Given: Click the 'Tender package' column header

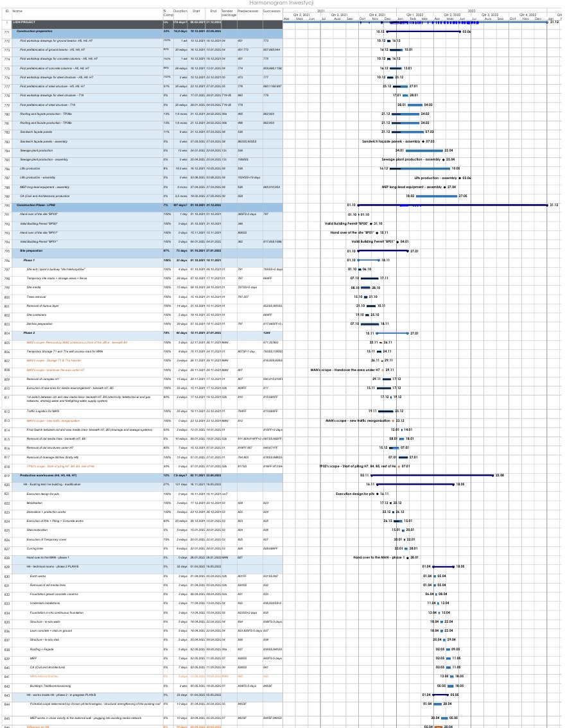Looking at the screenshot, I should point(229,13).
